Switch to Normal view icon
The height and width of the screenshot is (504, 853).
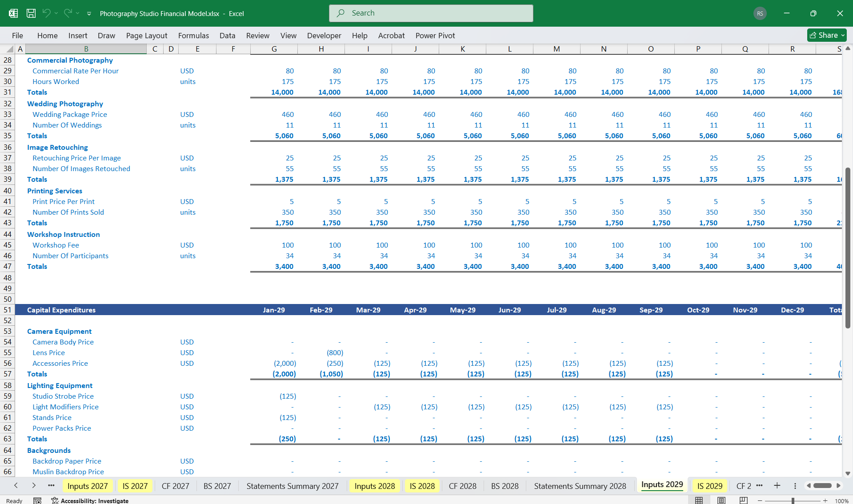coord(699,500)
